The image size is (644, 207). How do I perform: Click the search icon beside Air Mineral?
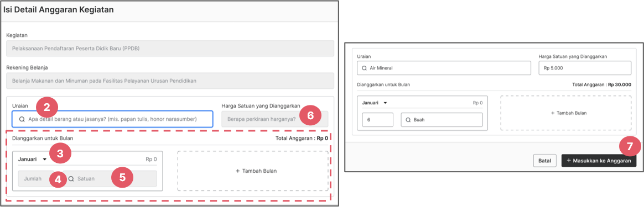tap(364, 68)
